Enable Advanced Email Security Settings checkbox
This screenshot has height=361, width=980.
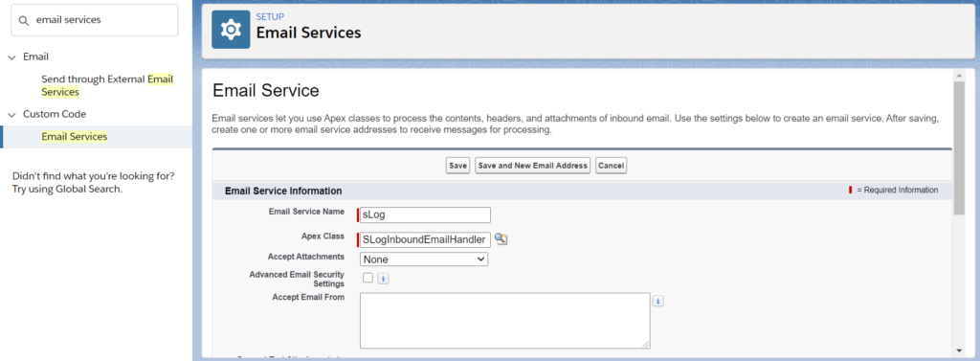(x=367, y=278)
